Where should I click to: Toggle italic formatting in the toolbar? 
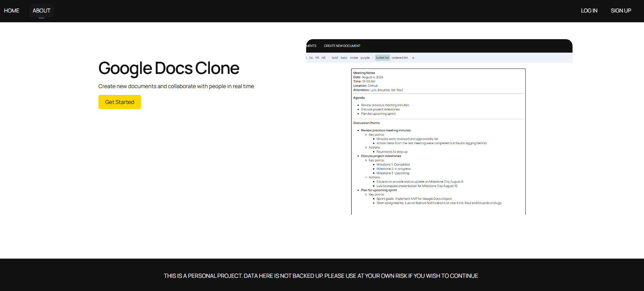(344, 58)
